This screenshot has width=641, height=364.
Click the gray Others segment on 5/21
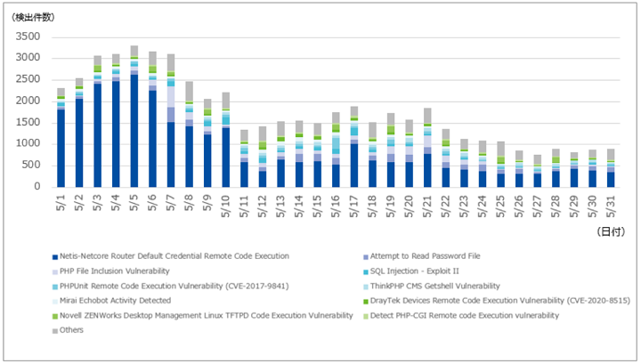pyautogui.click(x=427, y=116)
